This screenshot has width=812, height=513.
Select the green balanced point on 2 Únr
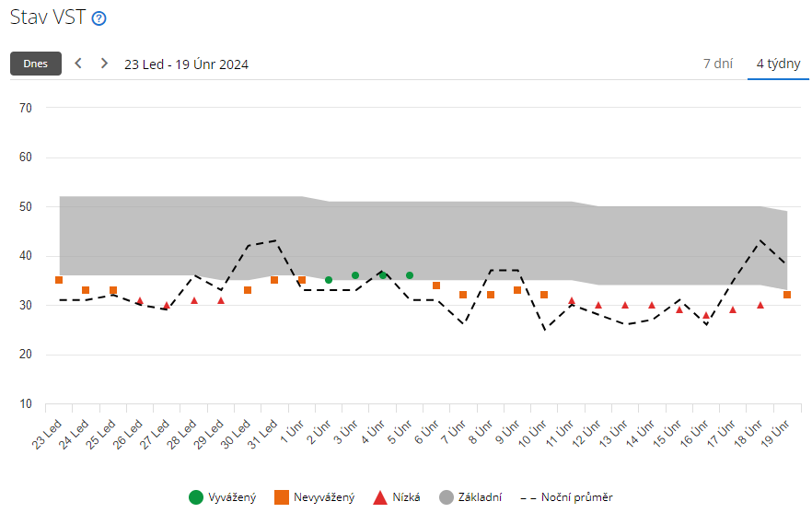[329, 280]
